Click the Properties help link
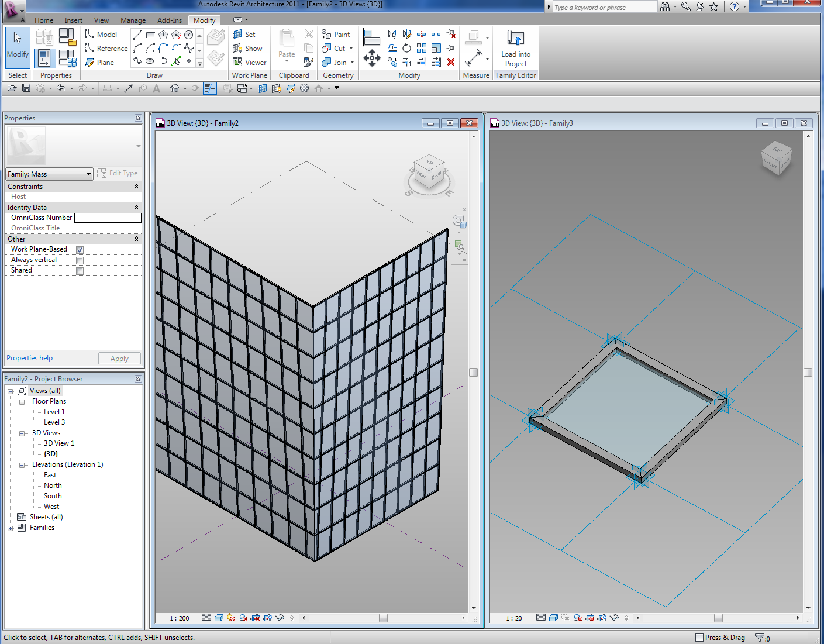The width and height of the screenshot is (824, 644). (x=29, y=358)
